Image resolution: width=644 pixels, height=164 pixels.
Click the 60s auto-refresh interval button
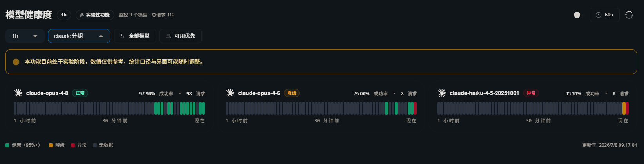click(604, 15)
